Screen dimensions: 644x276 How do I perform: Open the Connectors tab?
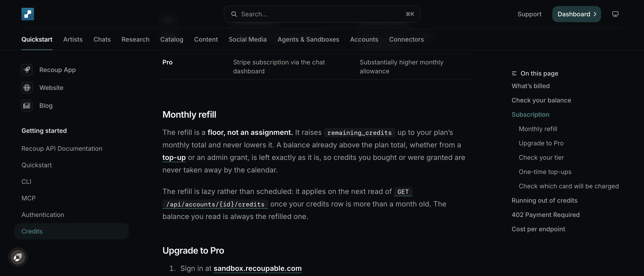pos(406,40)
